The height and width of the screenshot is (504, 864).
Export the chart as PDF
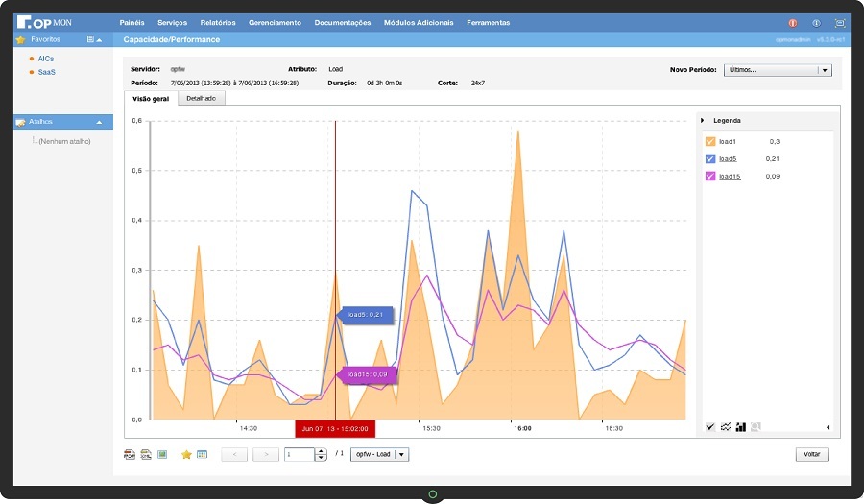coord(130,454)
